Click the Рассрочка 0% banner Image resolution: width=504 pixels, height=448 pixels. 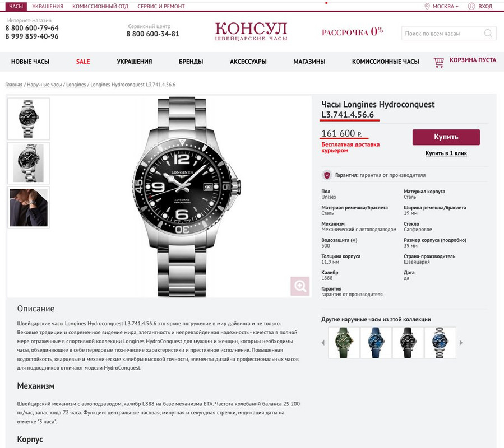click(352, 32)
